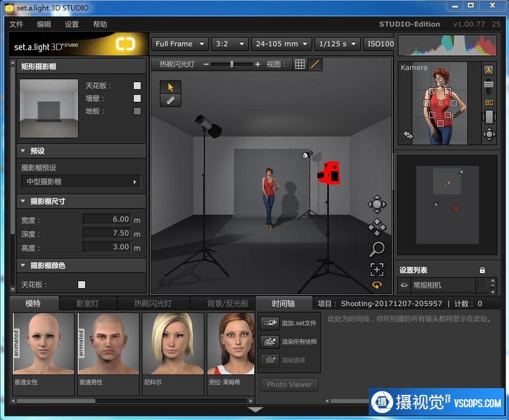Viewport: 509px width, 420px height.
Task: Open the 中型摄影棚 preset dropdown
Action: point(80,182)
